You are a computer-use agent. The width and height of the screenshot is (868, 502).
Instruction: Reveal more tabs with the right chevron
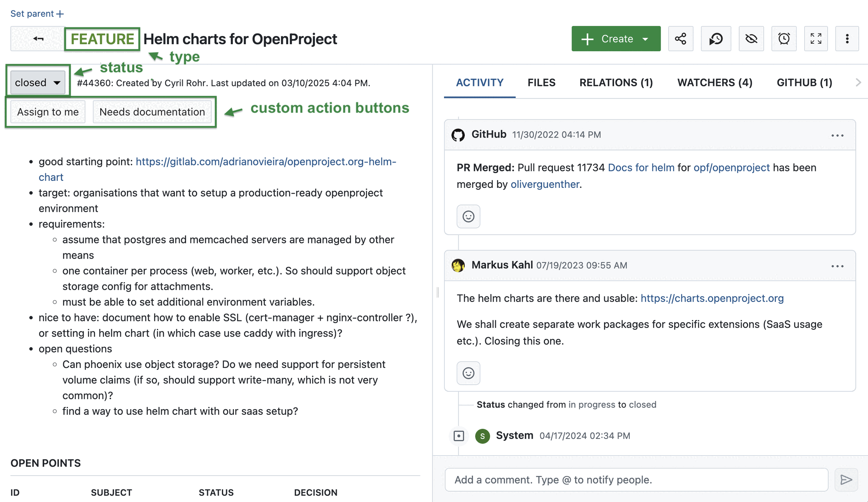(858, 82)
